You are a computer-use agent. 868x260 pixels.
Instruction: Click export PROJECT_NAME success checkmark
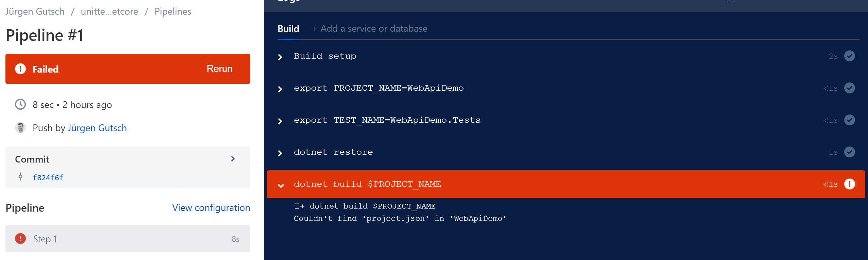(849, 88)
